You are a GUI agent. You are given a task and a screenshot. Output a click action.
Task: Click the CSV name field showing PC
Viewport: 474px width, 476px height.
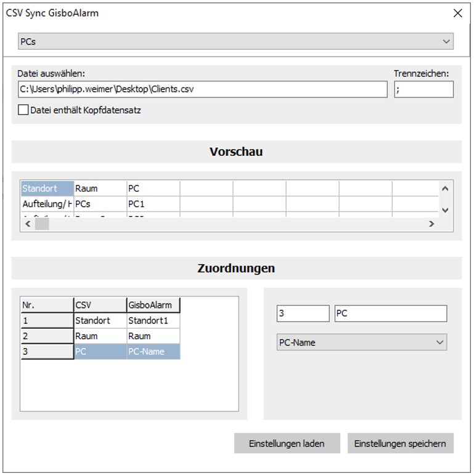(391, 313)
